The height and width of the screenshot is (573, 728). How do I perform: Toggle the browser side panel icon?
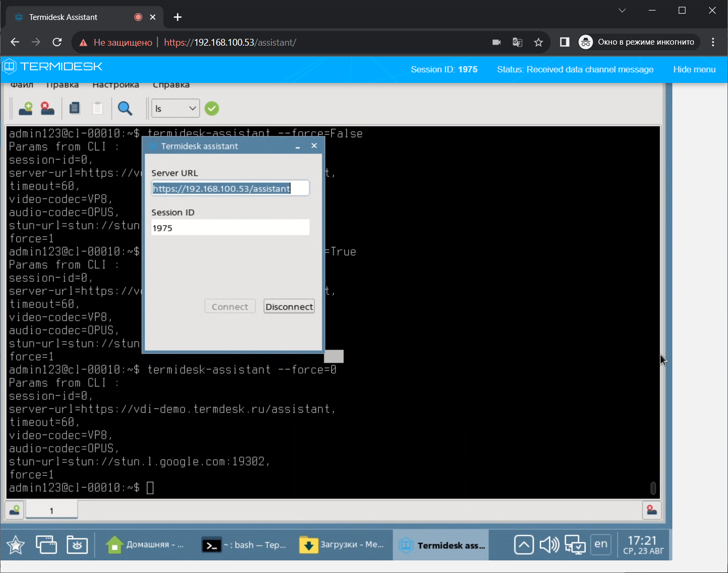pyautogui.click(x=565, y=42)
